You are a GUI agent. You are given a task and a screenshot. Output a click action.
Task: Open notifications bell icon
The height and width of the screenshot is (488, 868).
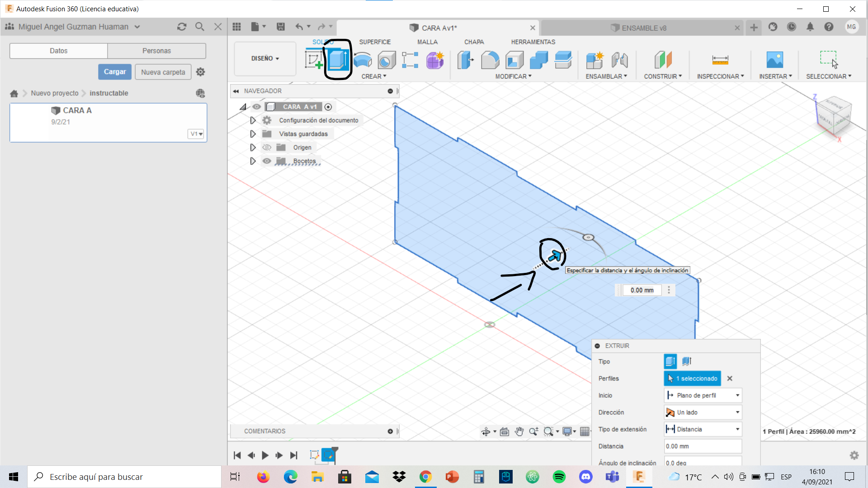click(x=810, y=27)
